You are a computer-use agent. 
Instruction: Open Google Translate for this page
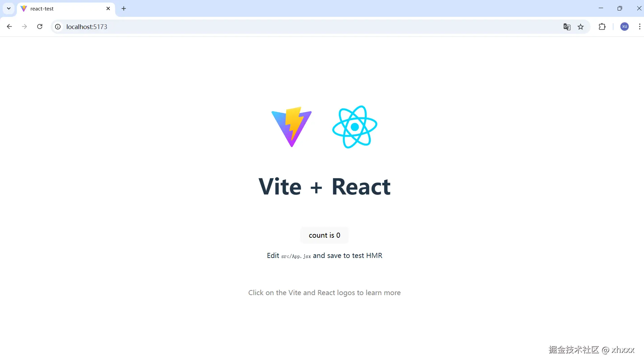567,27
